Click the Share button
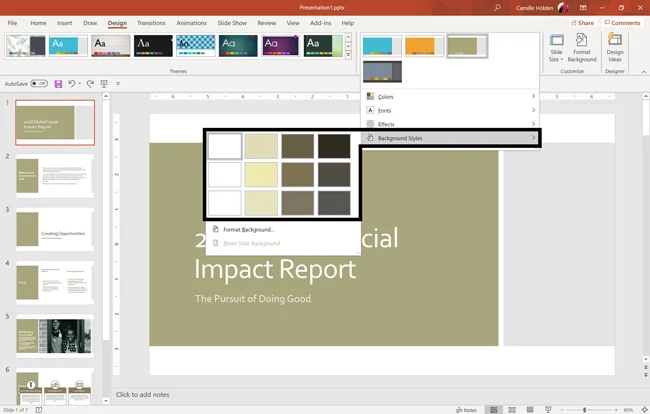650x414 pixels. 582,23
